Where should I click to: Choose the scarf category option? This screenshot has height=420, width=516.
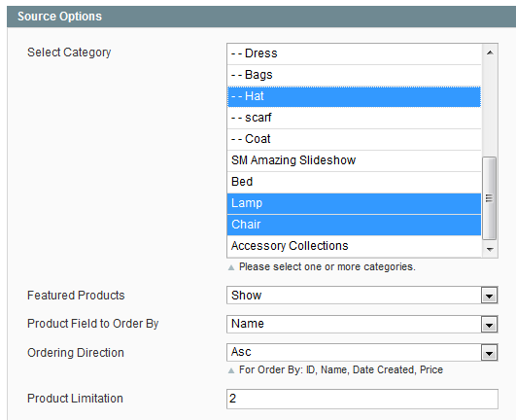[x=354, y=118]
